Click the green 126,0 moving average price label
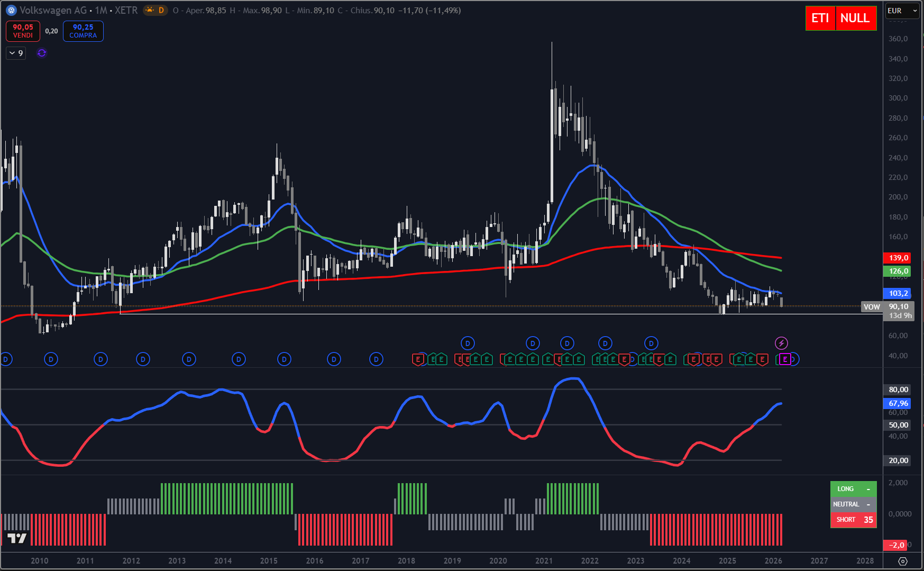924x571 pixels. click(898, 271)
